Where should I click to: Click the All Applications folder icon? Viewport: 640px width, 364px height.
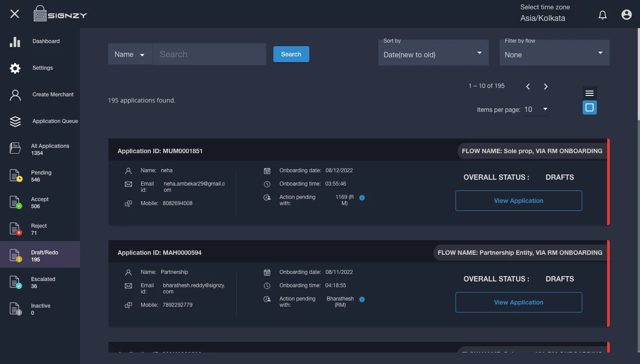click(x=16, y=148)
